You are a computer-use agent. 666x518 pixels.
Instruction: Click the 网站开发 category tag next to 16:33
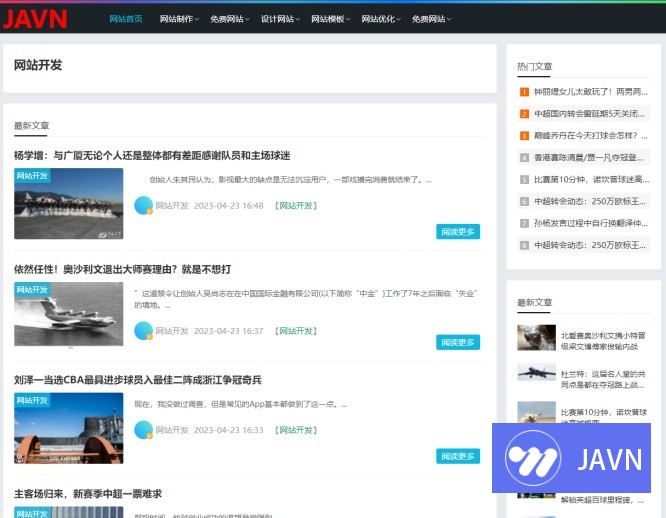click(x=296, y=430)
